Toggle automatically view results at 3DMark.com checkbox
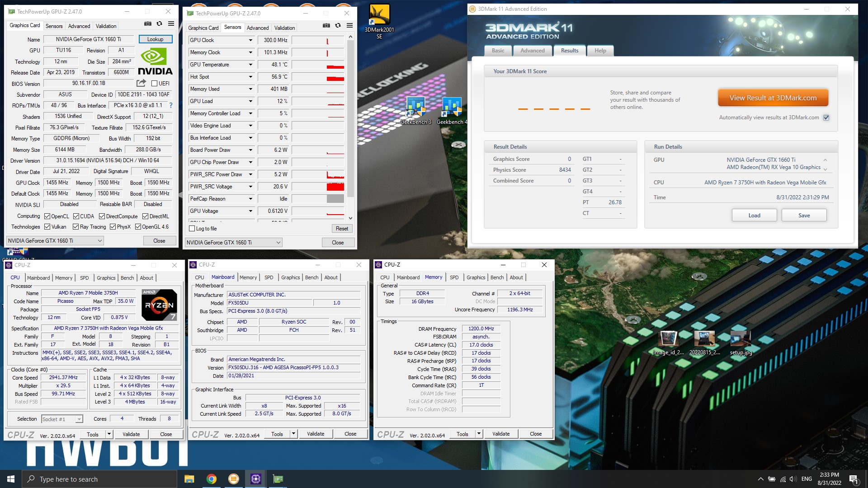Screen dimensions: 868x488 pos(826,117)
